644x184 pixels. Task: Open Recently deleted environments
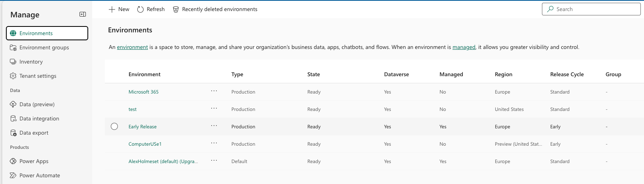point(215,9)
